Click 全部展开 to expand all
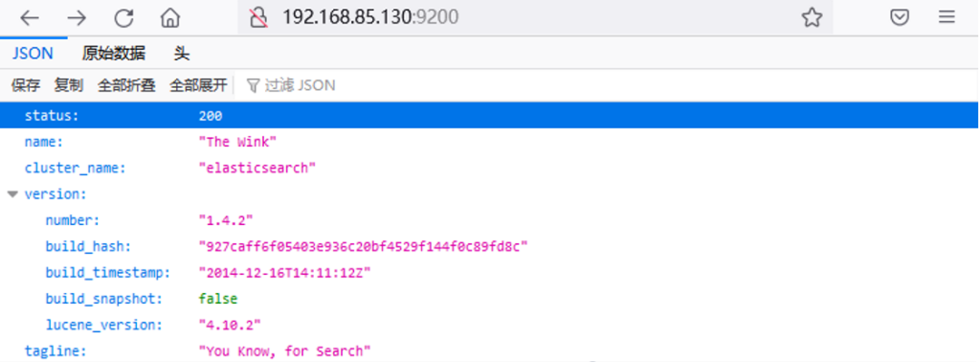Viewport: 980px width, 362px height. pyautogui.click(x=198, y=85)
